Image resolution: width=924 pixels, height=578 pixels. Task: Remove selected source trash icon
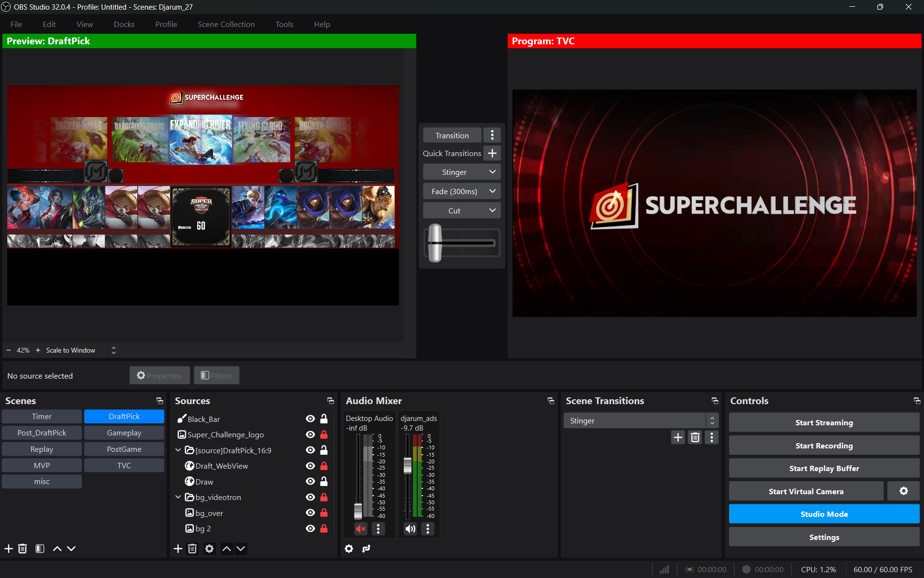(x=192, y=549)
